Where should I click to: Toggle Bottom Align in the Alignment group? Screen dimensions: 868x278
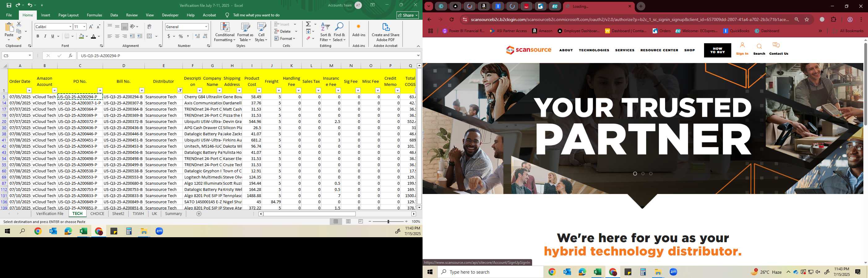click(125, 27)
